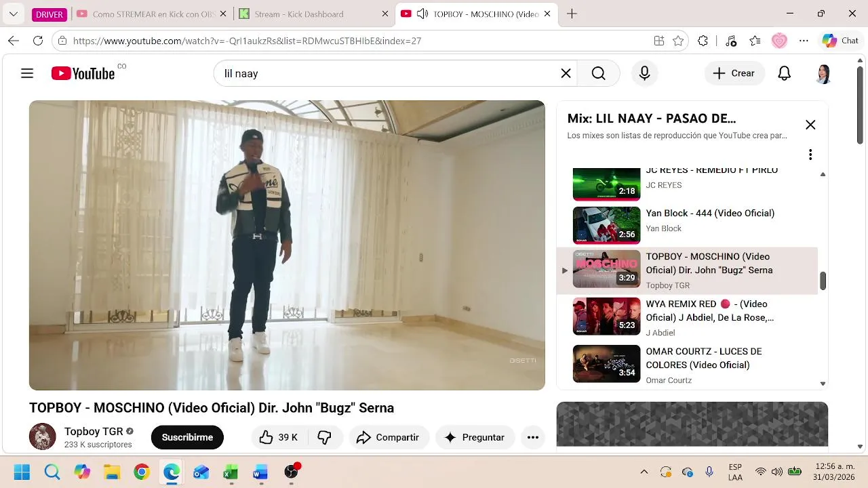Open the split screen icon in address bar
The height and width of the screenshot is (488, 868).
pyautogui.click(x=659, y=41)
